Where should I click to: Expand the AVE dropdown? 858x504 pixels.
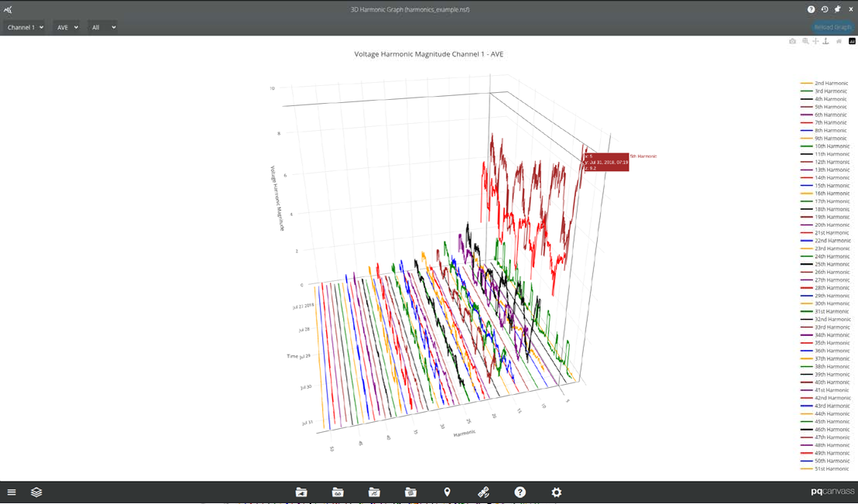66,26
